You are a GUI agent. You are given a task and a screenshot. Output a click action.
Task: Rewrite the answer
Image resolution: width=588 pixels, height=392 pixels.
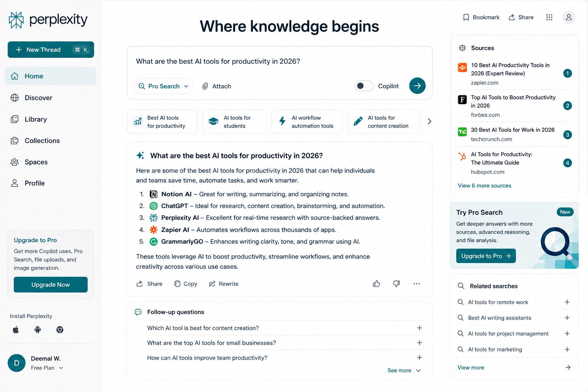coord(224,284)
